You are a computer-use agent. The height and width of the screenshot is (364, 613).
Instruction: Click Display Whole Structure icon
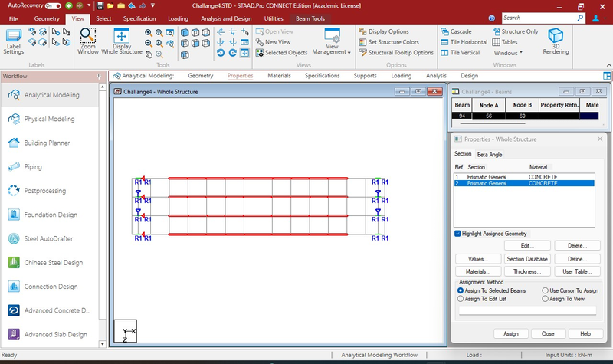(122, 41)
